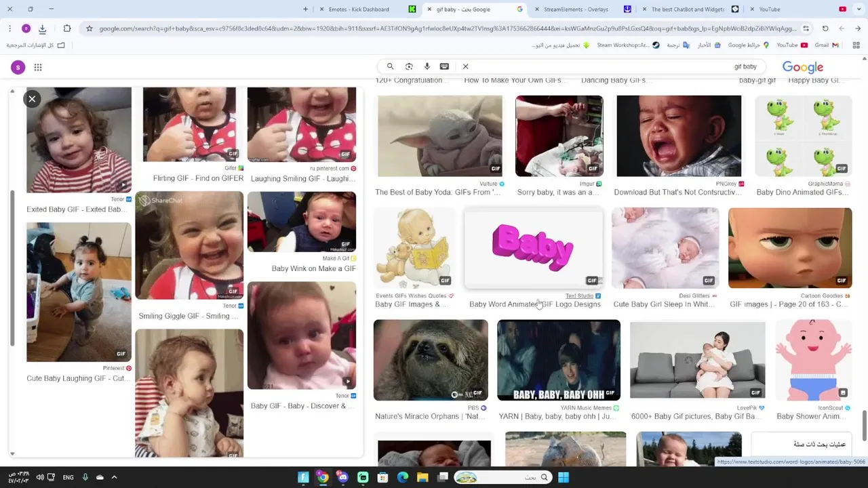
Task: Click the address bar URL
Action: click(x=448, y=28)
